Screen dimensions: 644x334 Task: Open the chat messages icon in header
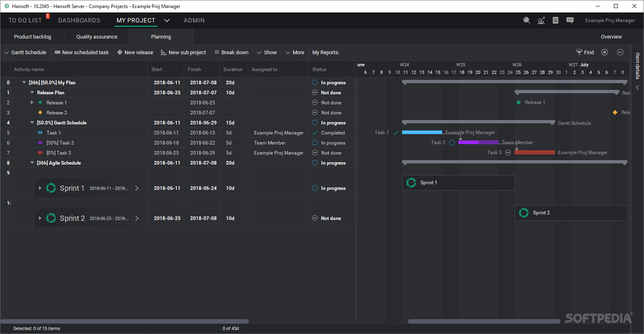click(570, 20)
